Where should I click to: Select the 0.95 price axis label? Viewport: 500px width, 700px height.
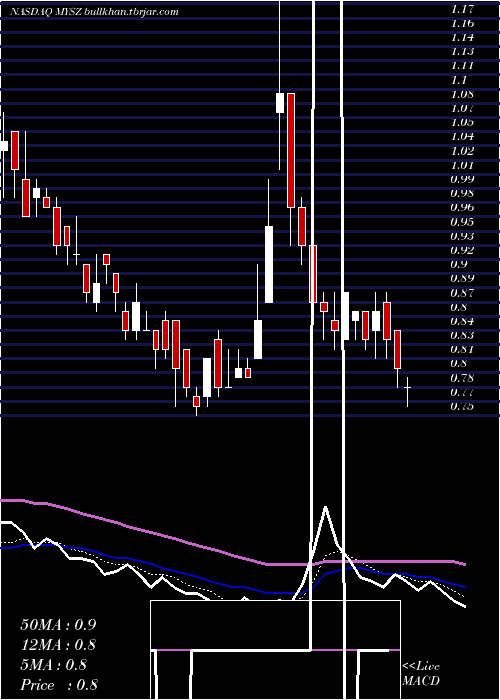pos(462,222)
